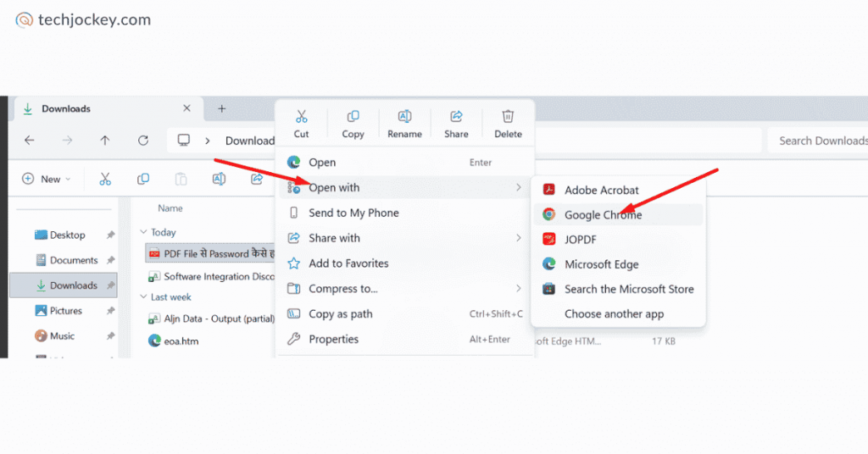Choose Open with menu entry
The width and height of the screenshot is (868, 454).
(x=404, y=187)
